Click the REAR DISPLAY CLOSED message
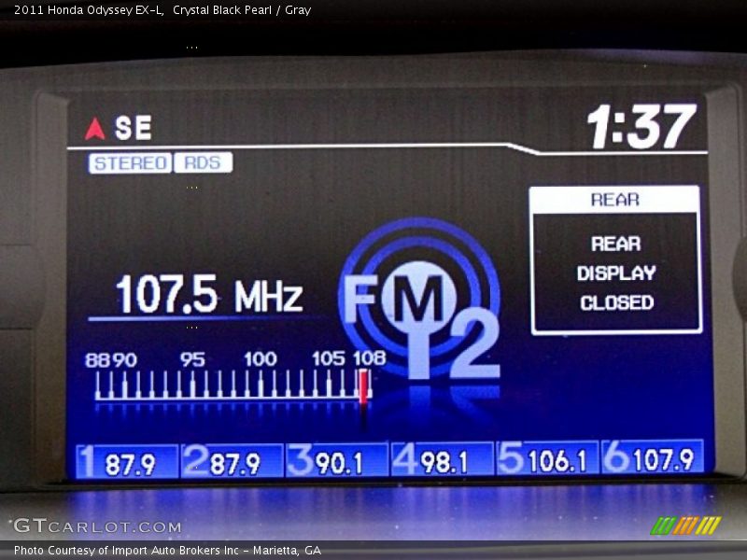Screen dimensions: 747x560 click(x=616, y=273)
